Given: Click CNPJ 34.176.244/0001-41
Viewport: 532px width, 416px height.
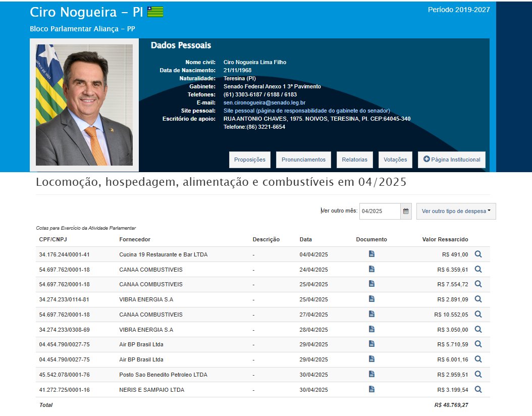Looking at the screenshot, I should 65,254.
